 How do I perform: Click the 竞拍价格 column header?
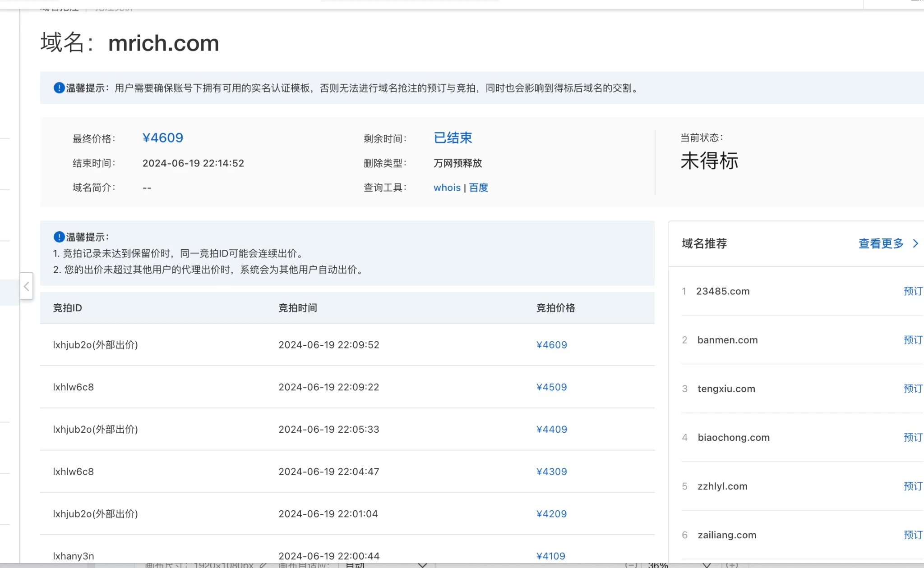tap(555, 308)
